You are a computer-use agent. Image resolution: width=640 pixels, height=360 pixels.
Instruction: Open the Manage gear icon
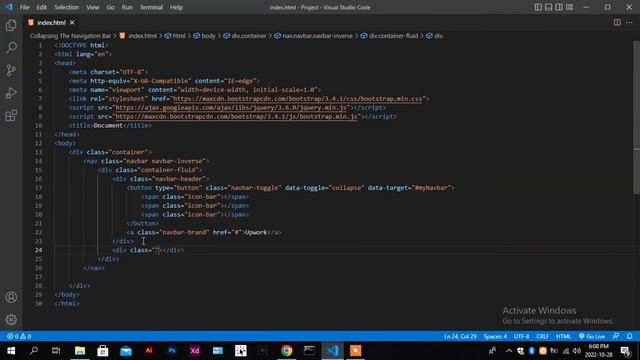[11, 320]
